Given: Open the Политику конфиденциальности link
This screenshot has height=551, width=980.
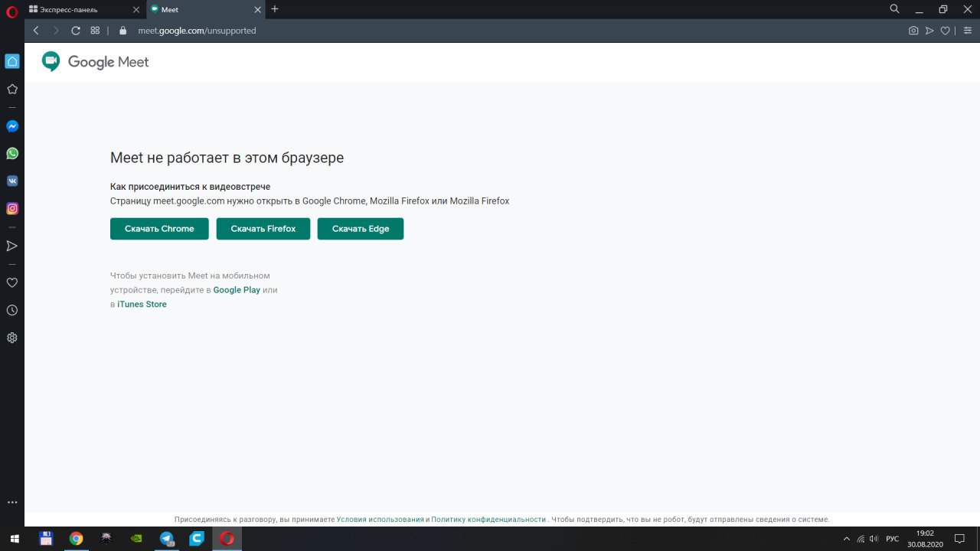Looking at the screenshot, I should click(x=488, y=519).
